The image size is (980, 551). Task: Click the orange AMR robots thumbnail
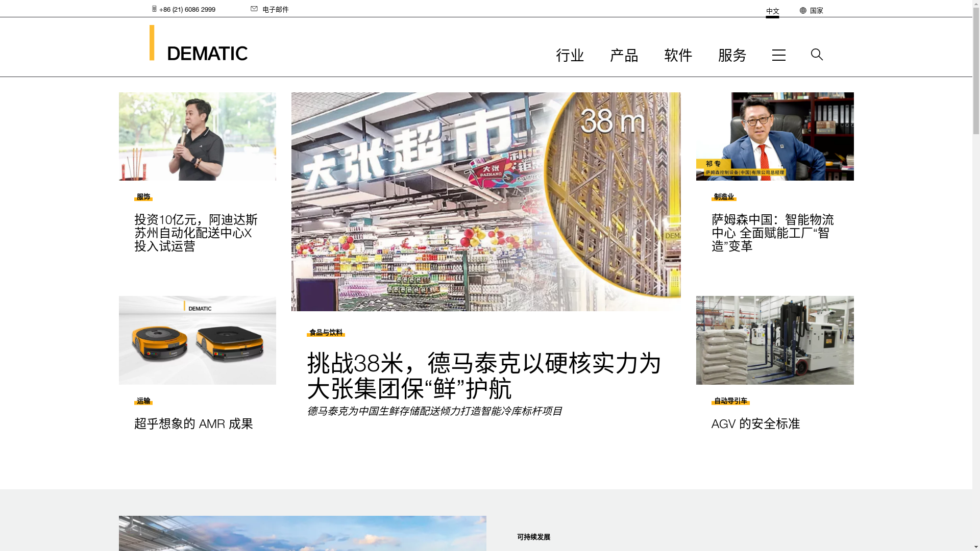point(197,340)
